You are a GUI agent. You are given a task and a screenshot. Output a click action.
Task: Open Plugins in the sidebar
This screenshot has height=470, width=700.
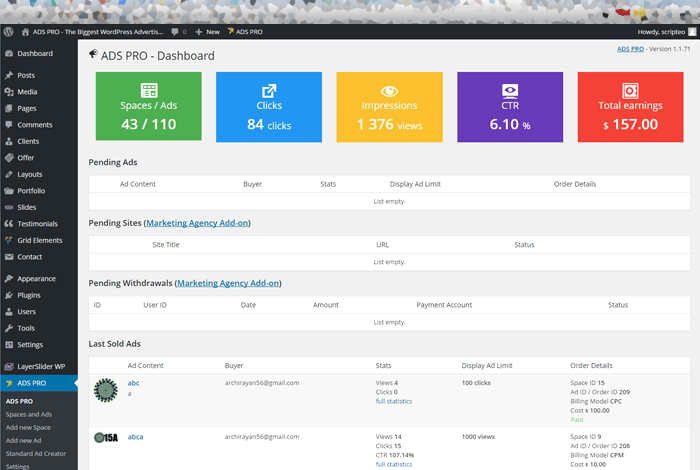tap(29, 295)
